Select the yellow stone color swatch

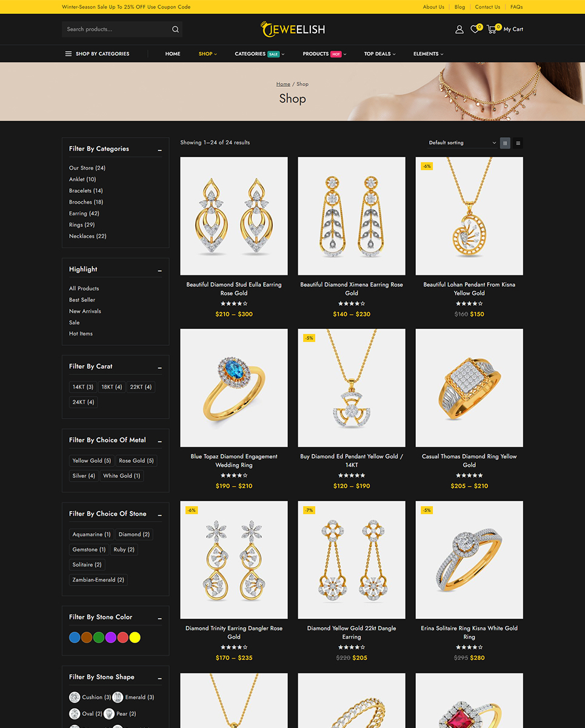135,638
